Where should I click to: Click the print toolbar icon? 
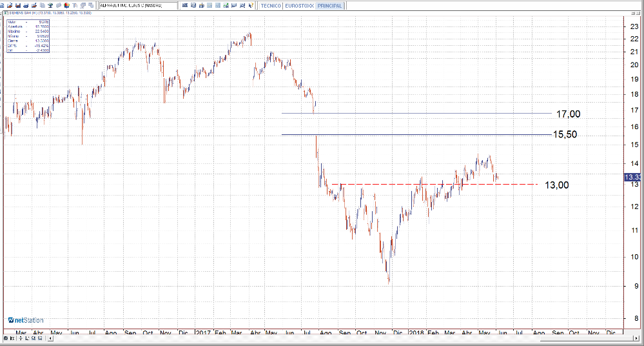(26, 5)
